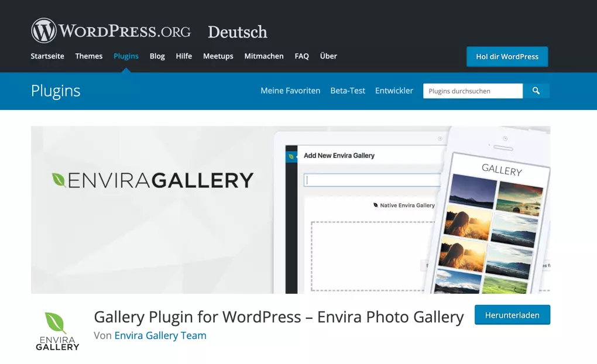Click the Gallery Plugin for WordPress title

tap(279, 317)
